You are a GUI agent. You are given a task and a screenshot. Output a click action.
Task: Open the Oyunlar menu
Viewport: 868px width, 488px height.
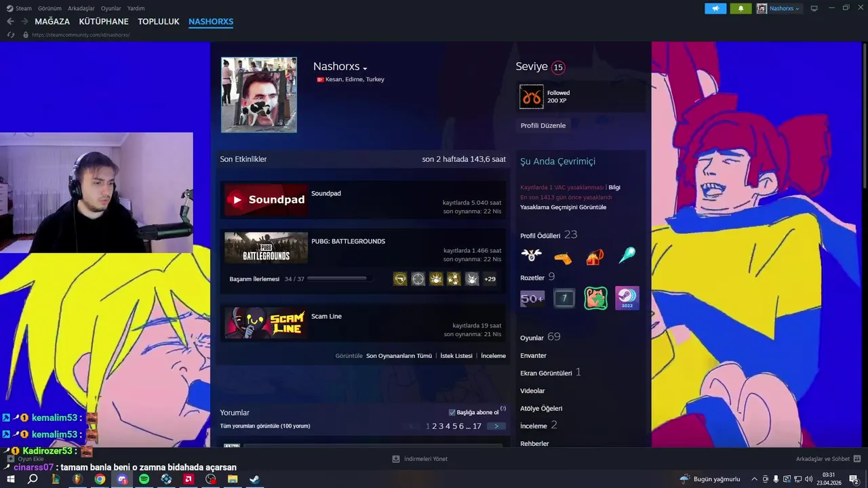[x=111, y=8]
